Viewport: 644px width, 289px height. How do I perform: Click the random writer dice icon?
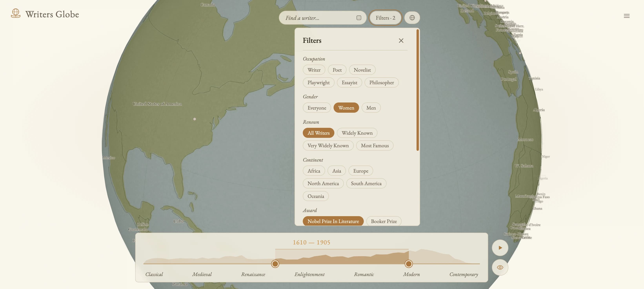[359, 18]
